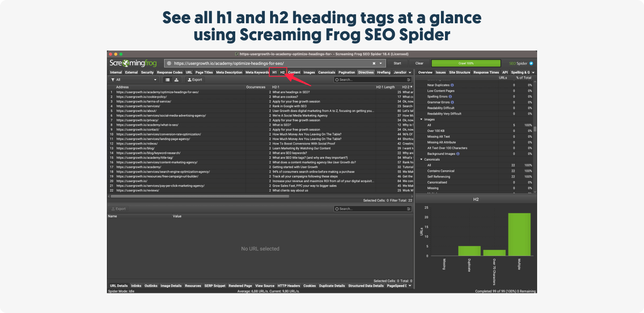Select Contains Canonical in overview
644x313 pixels.
click(475, 171)
